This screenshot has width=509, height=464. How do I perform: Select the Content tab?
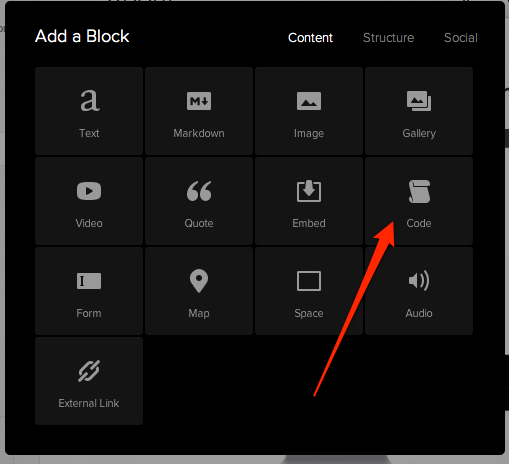[x=310, y=38]
